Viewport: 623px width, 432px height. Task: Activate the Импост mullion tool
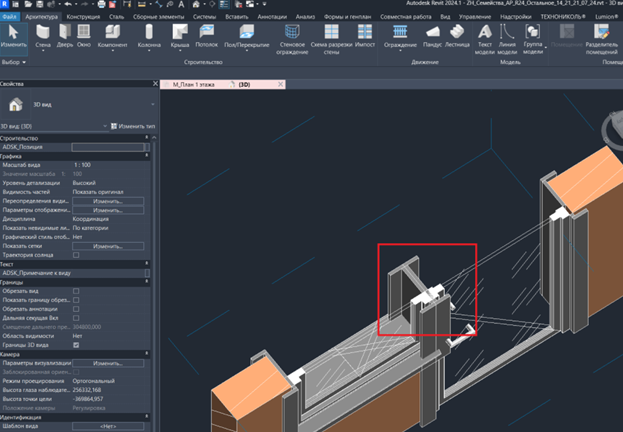(365, 36)
